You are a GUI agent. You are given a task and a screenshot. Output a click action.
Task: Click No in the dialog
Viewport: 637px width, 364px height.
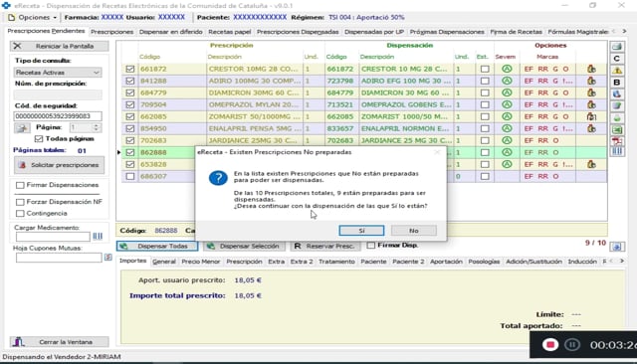point(414,231)
